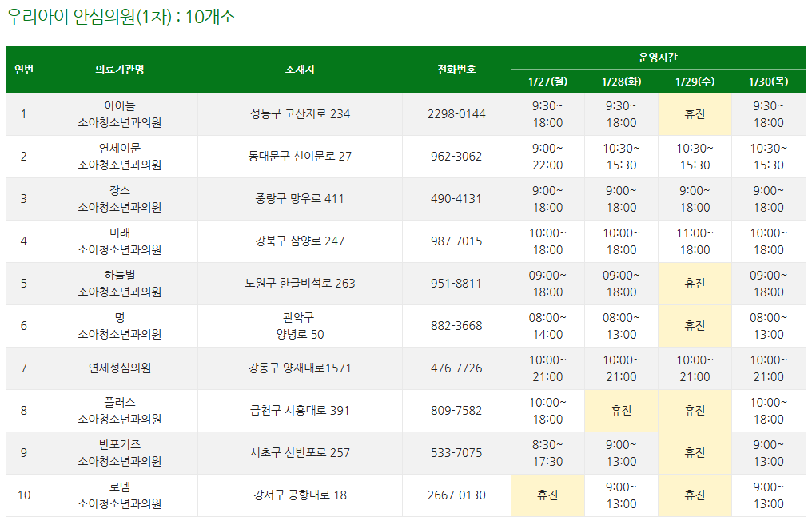Viewport: 812px width, 521px height.
Task: Click address 강북구 삼양로 247
Action: [300, 241]
